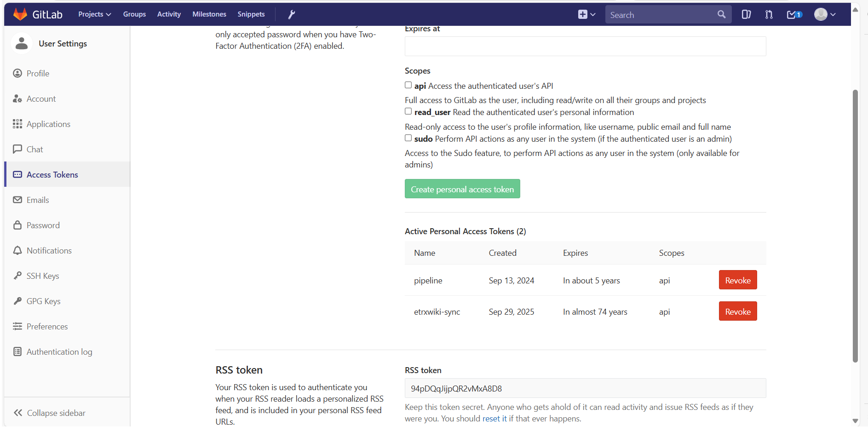The width and height of the screenshot is (868, 432).
Task: Check the read_user scope checkbox
Action: click(408, 111)
